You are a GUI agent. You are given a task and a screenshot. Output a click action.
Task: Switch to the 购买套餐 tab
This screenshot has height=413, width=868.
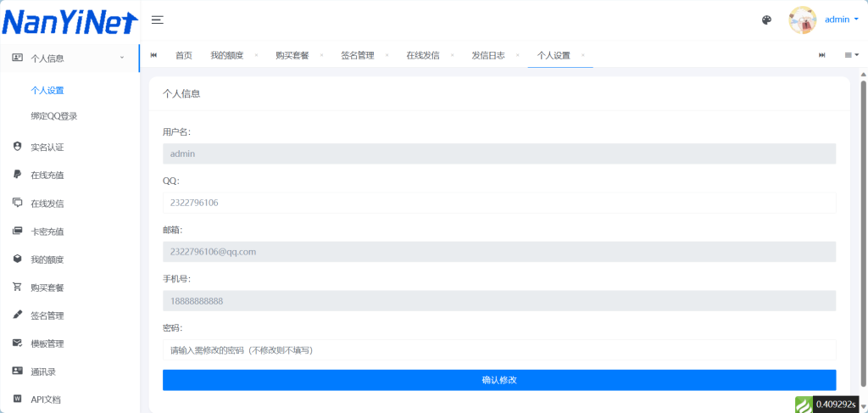(x=292, y=55)
